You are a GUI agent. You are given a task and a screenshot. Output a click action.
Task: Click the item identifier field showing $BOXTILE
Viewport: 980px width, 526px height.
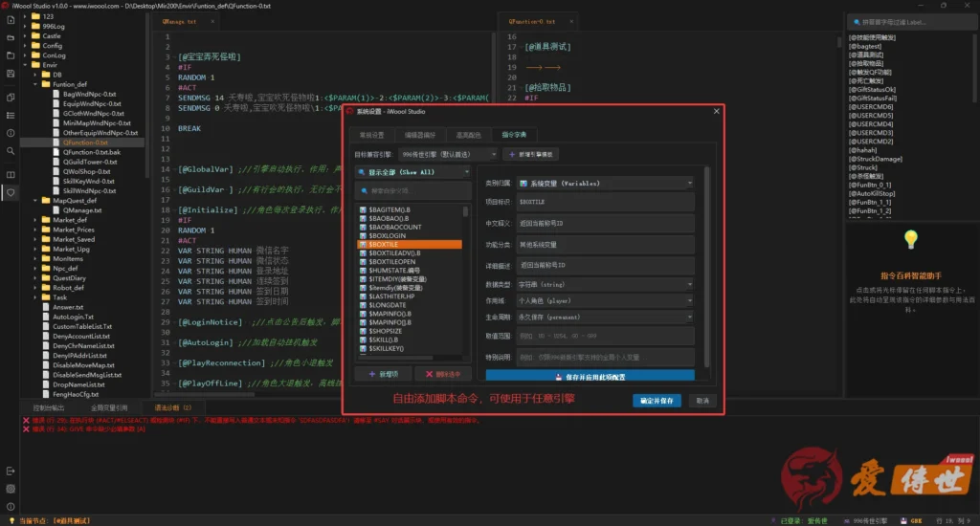tap(605, 202)
